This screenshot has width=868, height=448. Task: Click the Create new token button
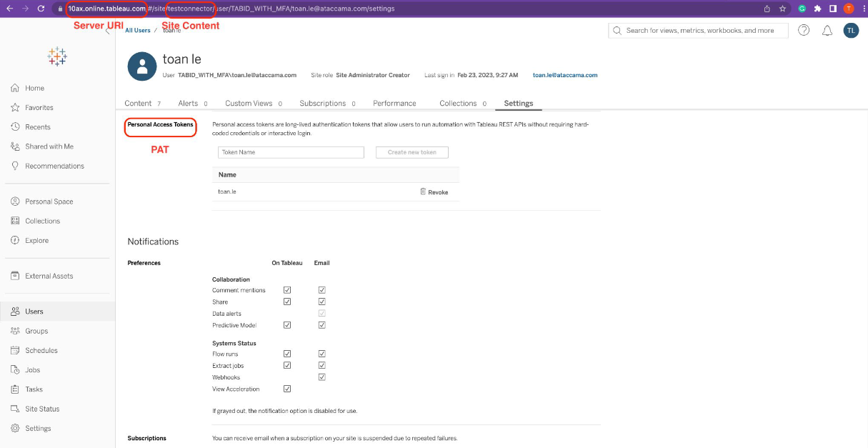412,152
